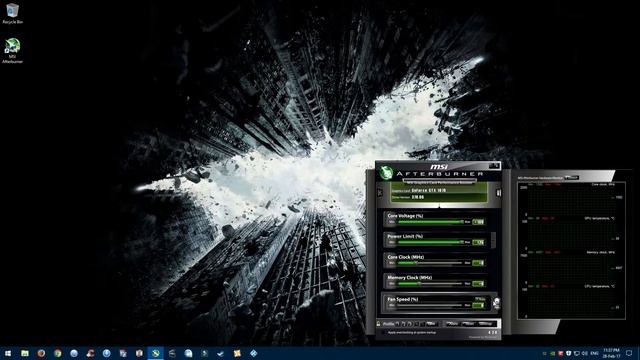This screenshot has height=360, width=640.
Task: Click the ENG language indicator
Action: click(x=595, y=353)
